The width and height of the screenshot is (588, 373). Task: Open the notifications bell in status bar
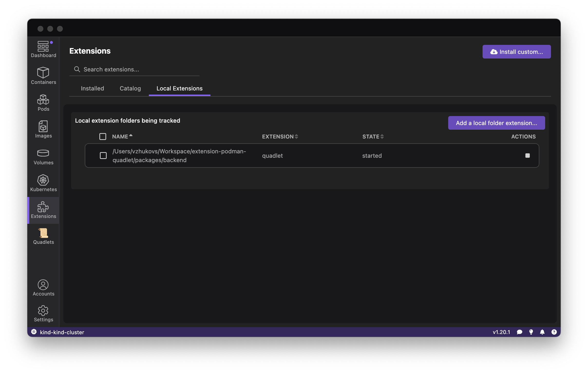click(x=542, y=332)
